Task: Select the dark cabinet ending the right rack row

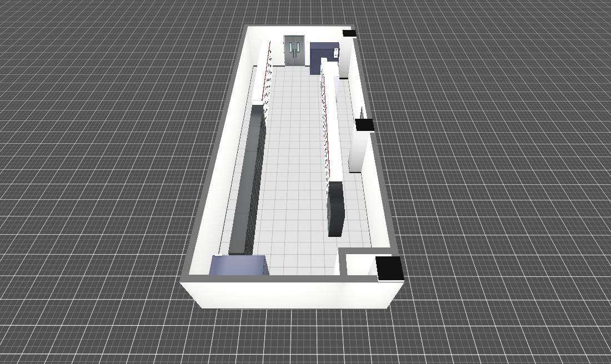Action: pyautogui.click(x=336, y=208)
